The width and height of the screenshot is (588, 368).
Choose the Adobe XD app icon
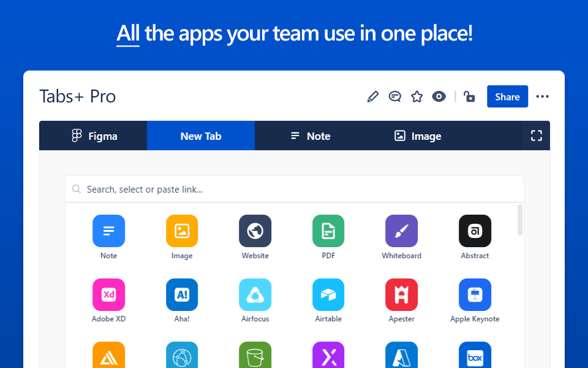click(x=109, y=294)
